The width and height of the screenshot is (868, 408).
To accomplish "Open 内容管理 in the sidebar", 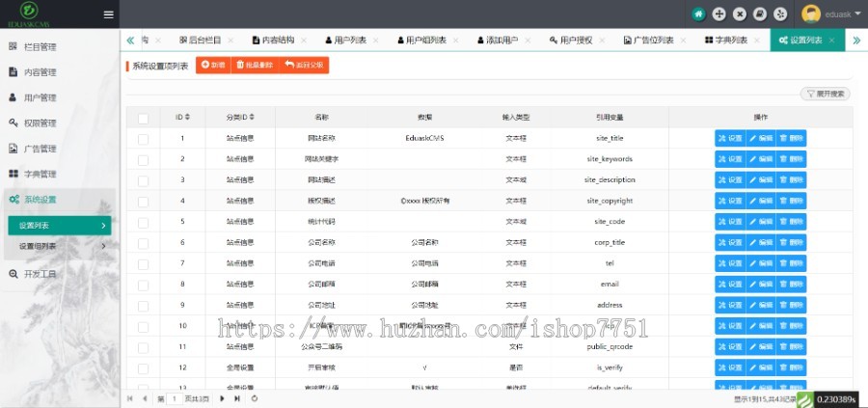I will pos(40,72).
